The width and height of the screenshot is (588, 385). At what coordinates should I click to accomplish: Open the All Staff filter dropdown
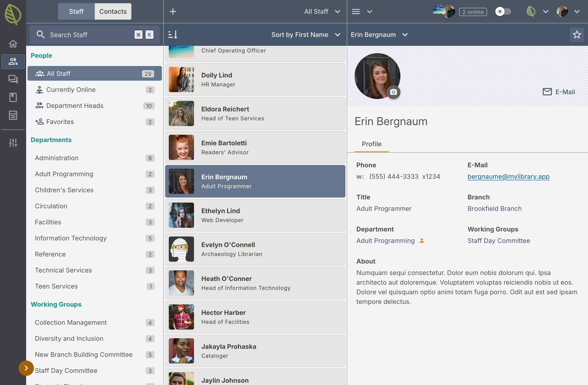[x=322, y=12]
